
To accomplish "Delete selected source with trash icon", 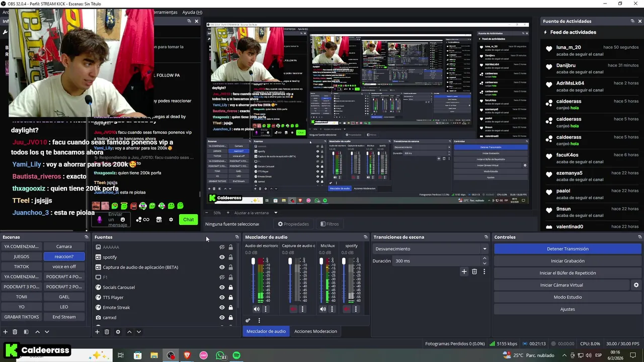I will (107, 332).
